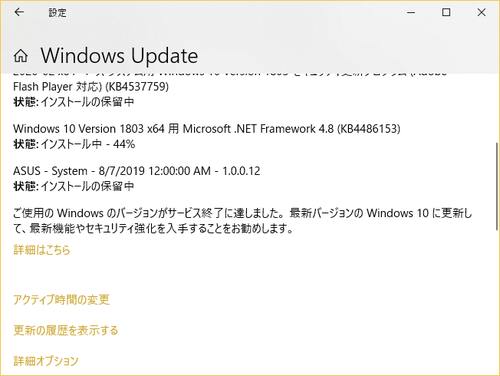Viewport: 500px width, 376px height.
Task: Select the ASUS System 1.0.0.12 update entry
Action: click(137, 171)
